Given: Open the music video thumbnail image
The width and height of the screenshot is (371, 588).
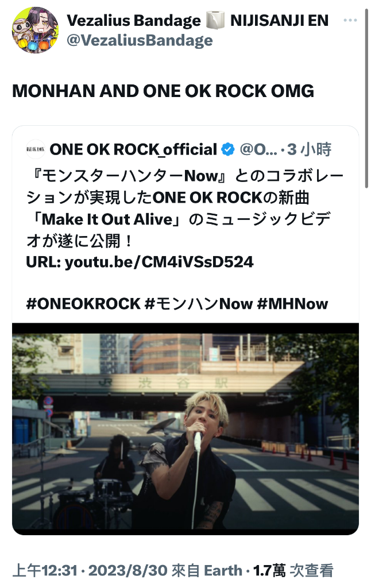Looking at the screenshot, I should click(x=185, y=429).
